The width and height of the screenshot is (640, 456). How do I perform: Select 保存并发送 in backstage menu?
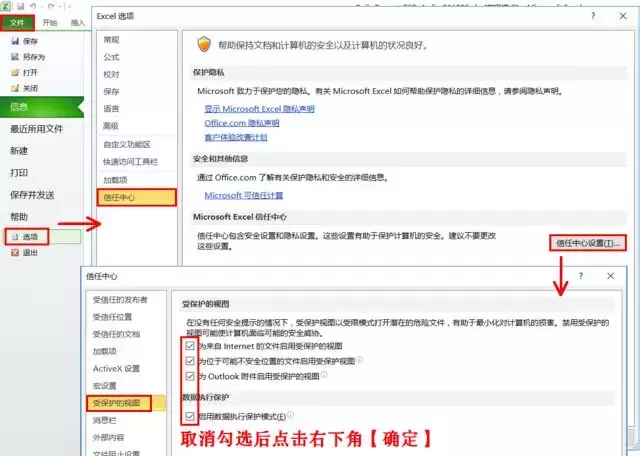[x=32, y=195]
